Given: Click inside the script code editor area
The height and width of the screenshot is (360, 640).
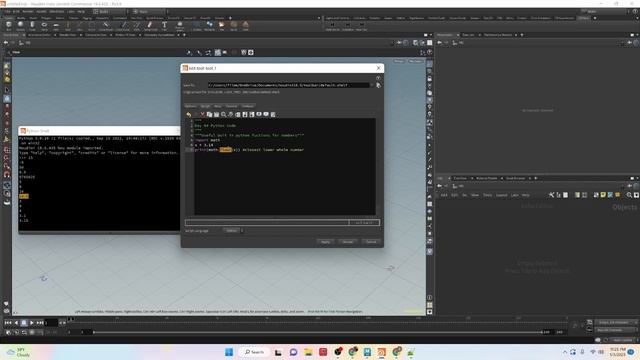Looking at the screenshot, I should 285,167.
